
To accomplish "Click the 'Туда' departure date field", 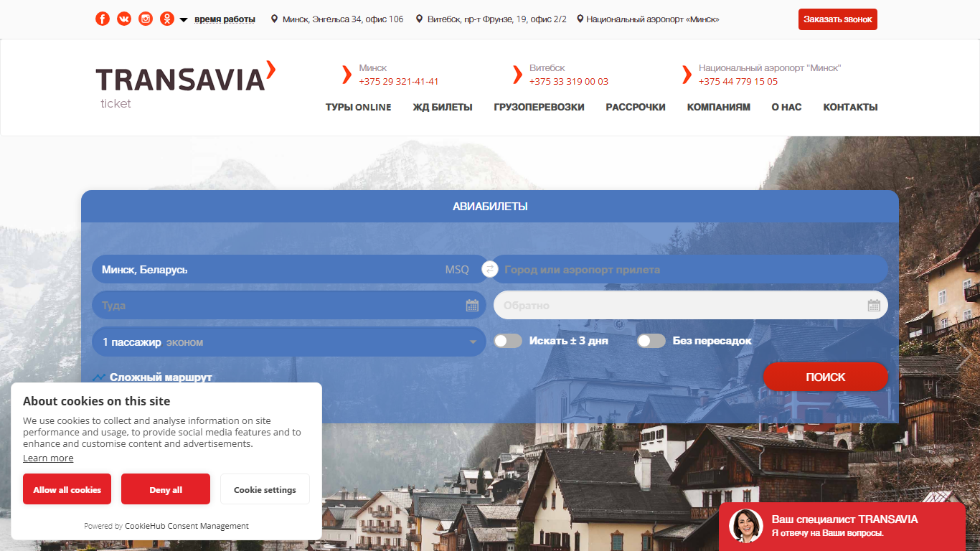I will [x=289, y=306].
